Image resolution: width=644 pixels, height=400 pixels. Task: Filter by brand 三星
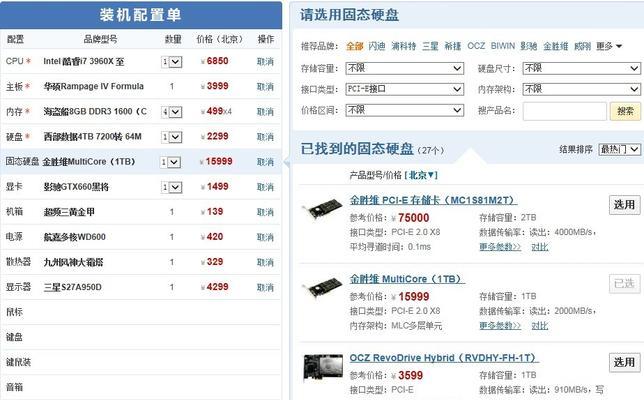430,46
